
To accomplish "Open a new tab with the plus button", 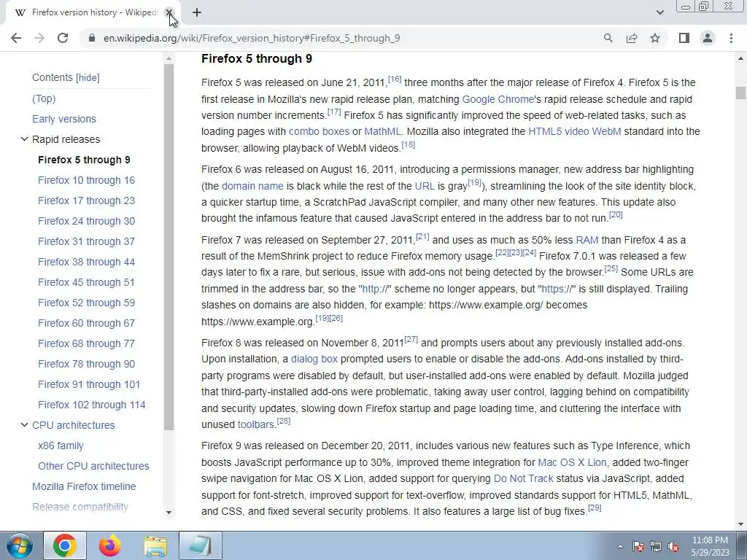I will tap(197, 12).
